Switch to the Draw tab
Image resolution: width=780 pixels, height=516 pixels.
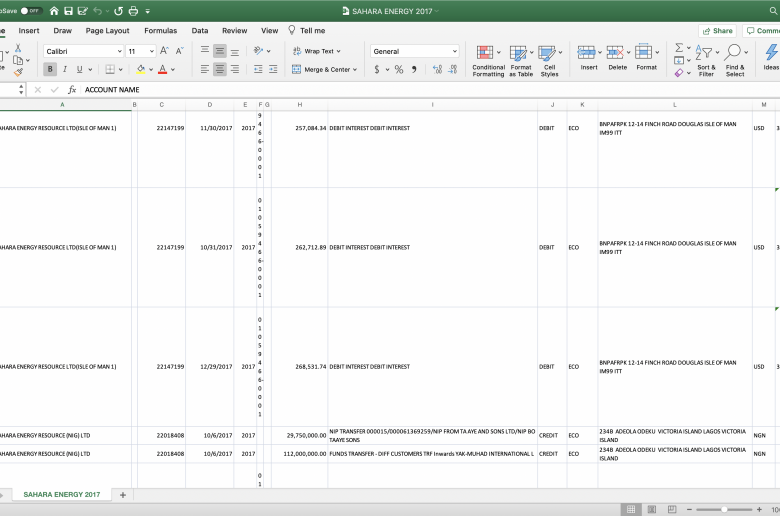[x=63, y=30]
